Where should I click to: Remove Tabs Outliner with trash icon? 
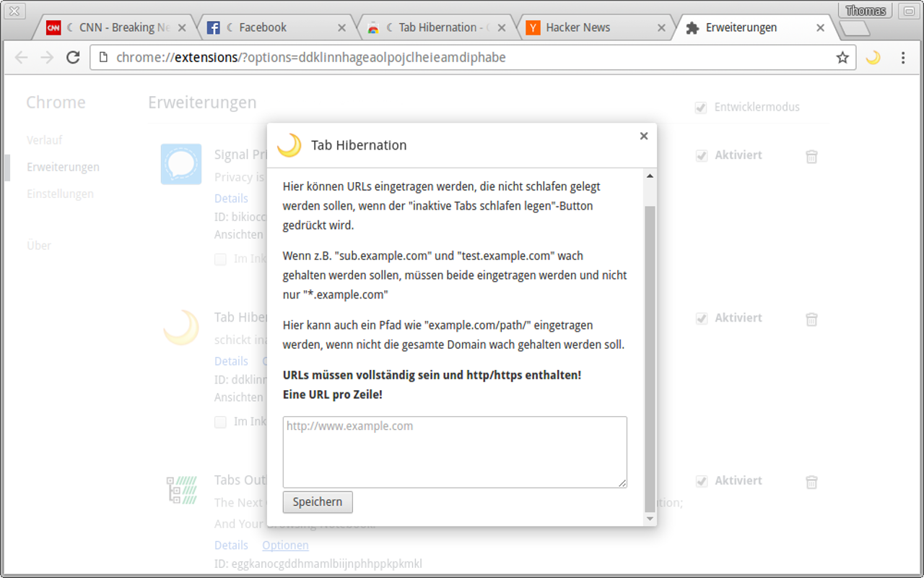click(812, 482)
